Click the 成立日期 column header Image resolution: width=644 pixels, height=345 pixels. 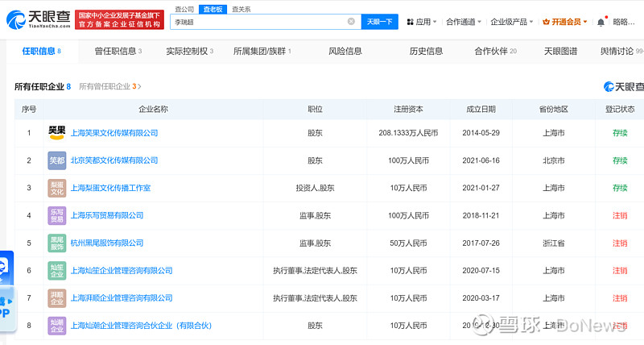481,109
